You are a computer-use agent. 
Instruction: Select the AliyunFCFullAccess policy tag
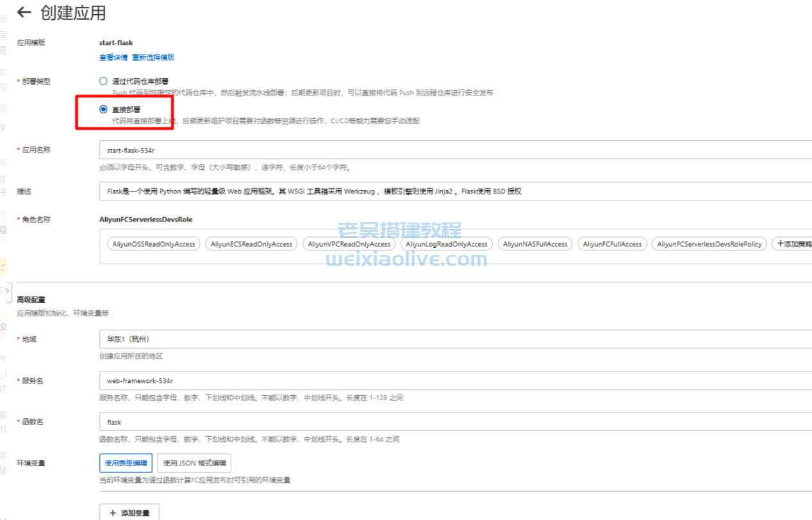[x=612, y=244]
